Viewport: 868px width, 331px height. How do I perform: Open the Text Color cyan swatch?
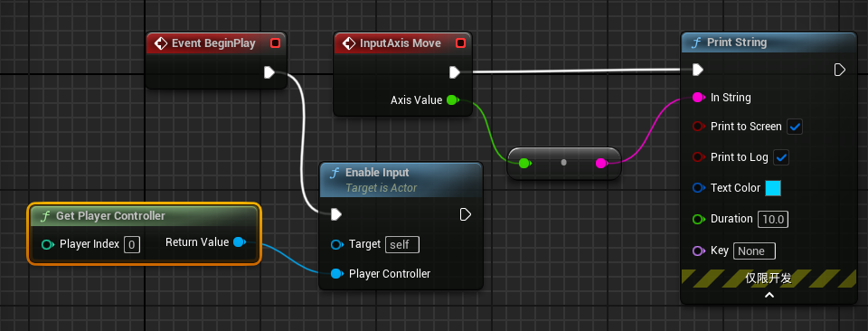pyautogui.click(x=773, y=188)
